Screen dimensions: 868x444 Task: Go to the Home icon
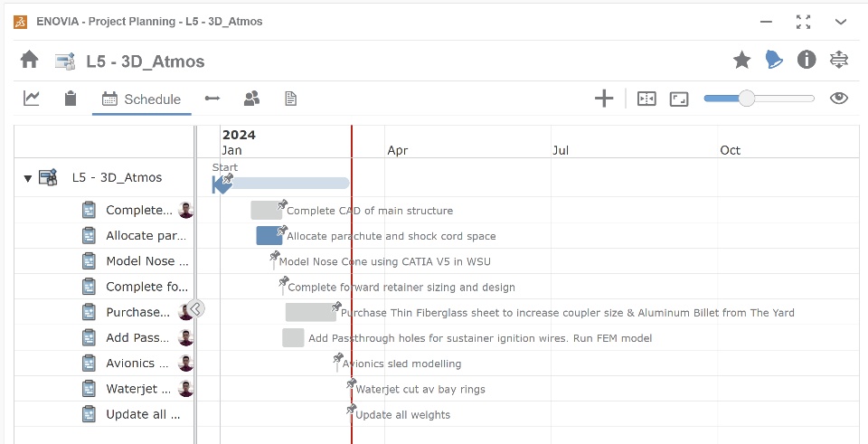29,60
